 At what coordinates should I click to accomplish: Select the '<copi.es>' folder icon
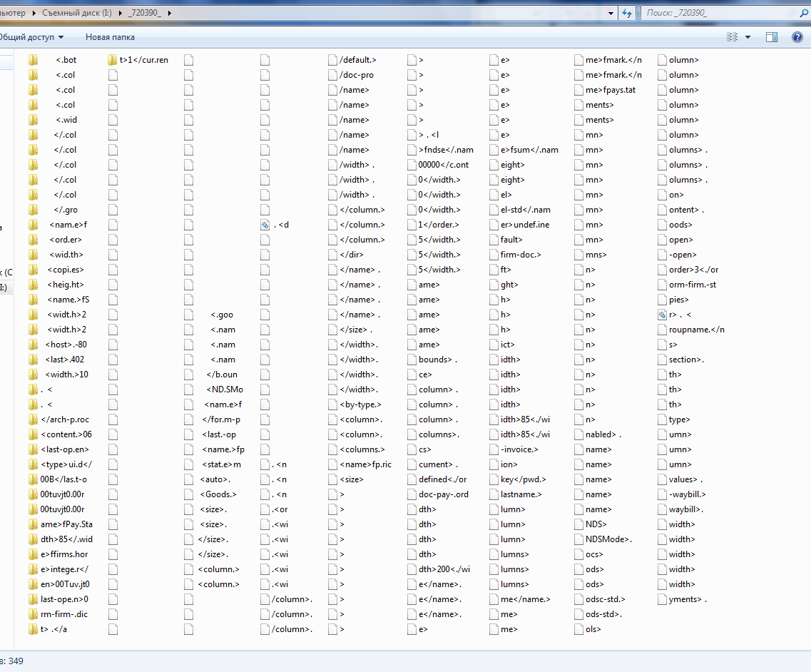tap(33, 270)
